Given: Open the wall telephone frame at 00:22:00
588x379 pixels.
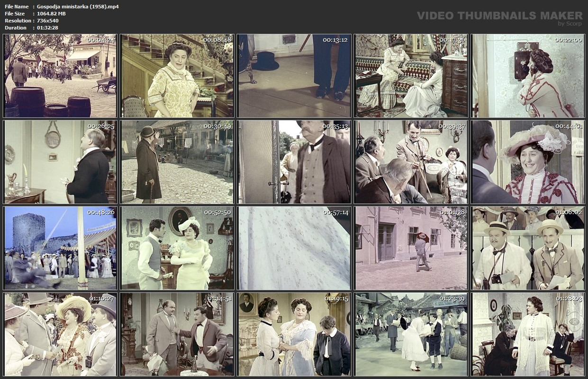Looking at the screenshot, I should pos(528,75).
